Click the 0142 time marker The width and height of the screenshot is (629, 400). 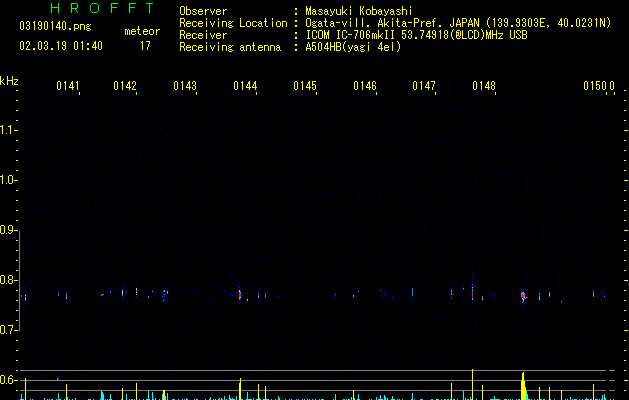[x=125, y=86]
